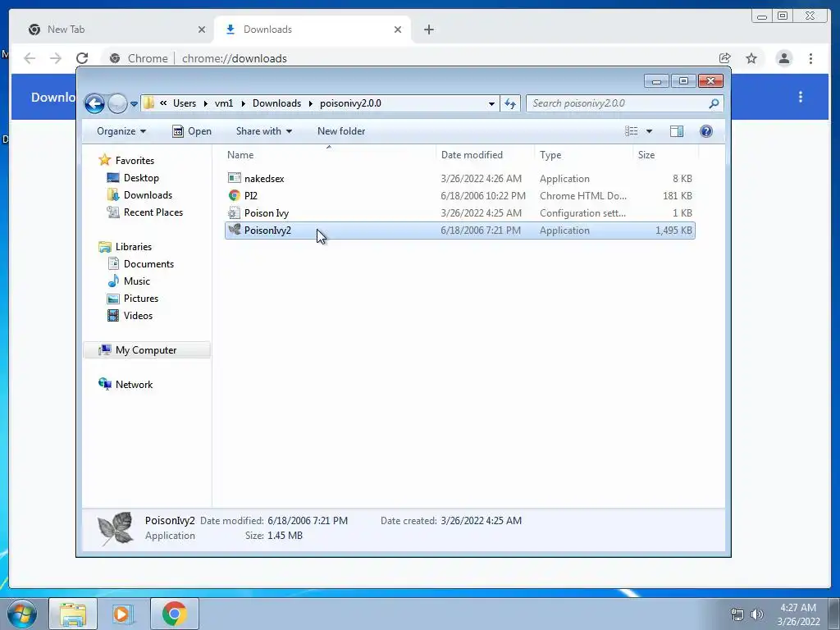Click Users in the address path

coord(185,103)
